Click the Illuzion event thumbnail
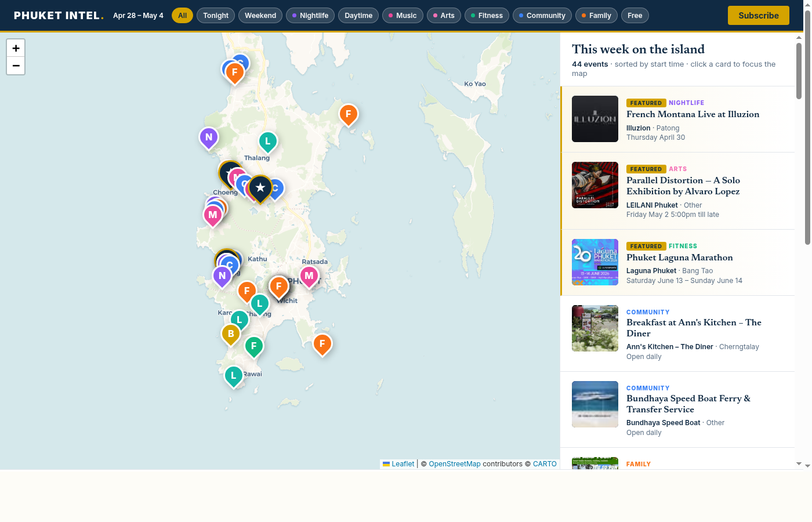Screen dimensions: 812x522 pyautogui.click(x=595, y=119)
